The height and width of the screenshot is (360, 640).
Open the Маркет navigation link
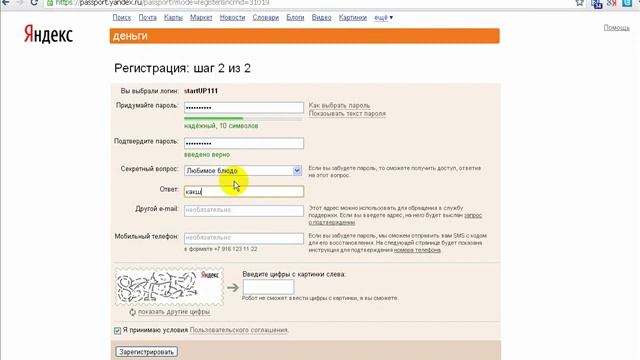point(201,18)
